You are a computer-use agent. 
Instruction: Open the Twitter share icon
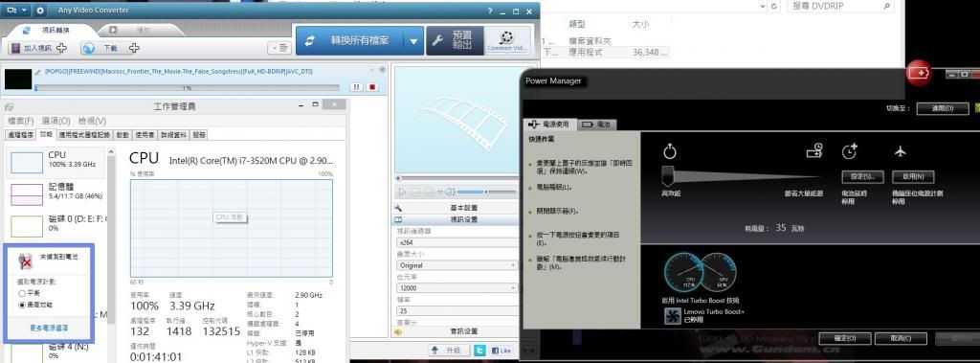pyautogui.click(x=479, y=351)
